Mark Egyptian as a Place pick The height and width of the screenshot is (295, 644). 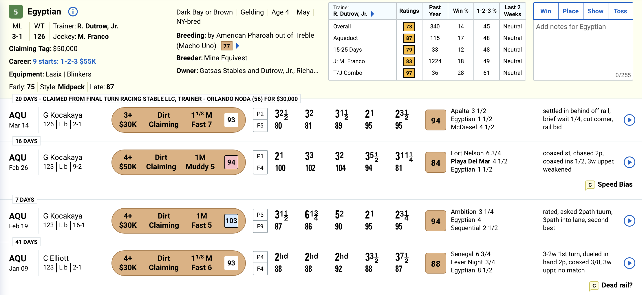[x=570, y=11]
